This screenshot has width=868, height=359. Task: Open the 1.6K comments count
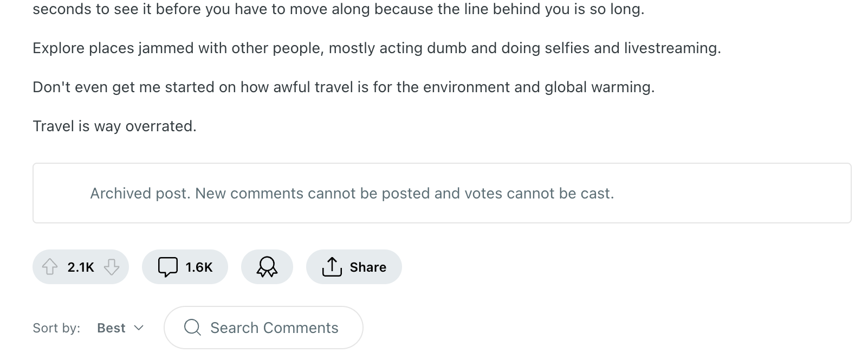[x=199, y=267]
